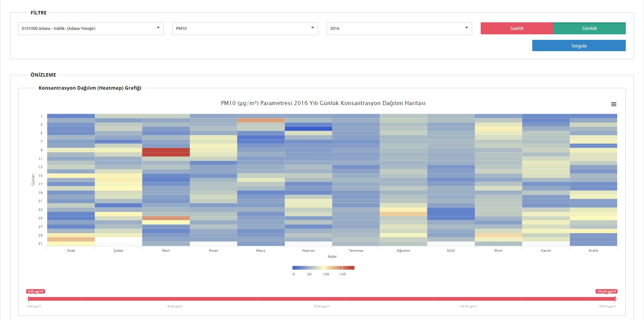Screen dimensions: 644x320
Task: Open the chart hamburger export menu
Action: click(613, 104)
